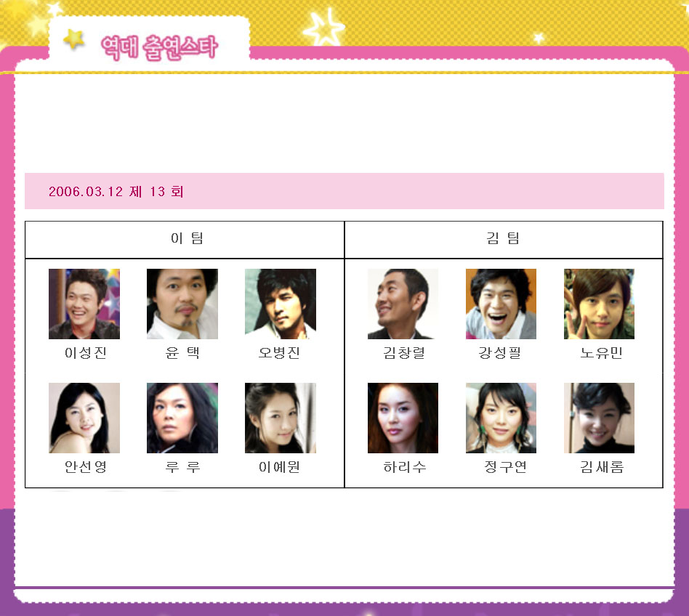The image size is (689, 616).
Task: Click the 김창렬 name label
Action: click(x=404, y=352)
